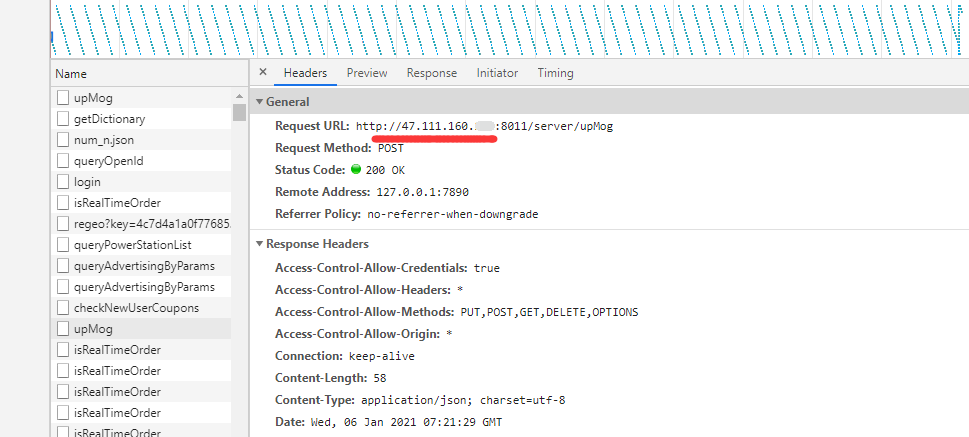The image size is (969, 437).
Task: Show the Initiator tab
Action: pyautogui.click(x=497, y=73)
